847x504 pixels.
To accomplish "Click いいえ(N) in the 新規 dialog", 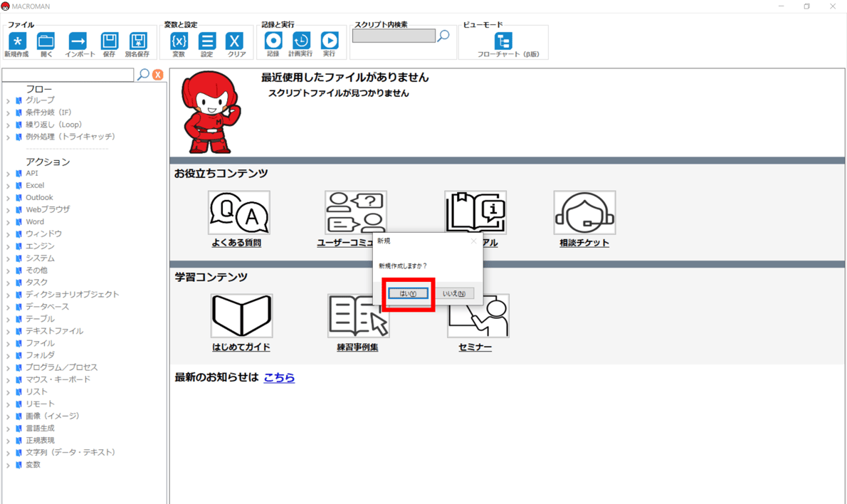I will (454, 293).
